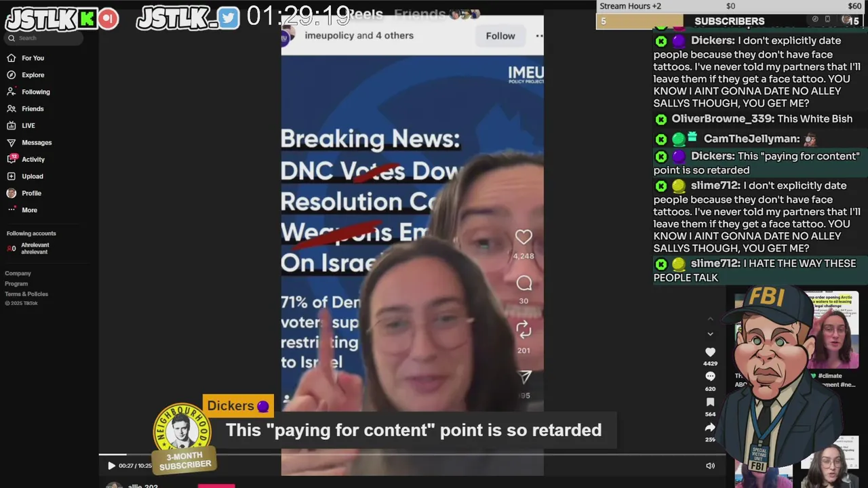
Task: Select the LIVE menu label
Action: [x=28, y=126]
